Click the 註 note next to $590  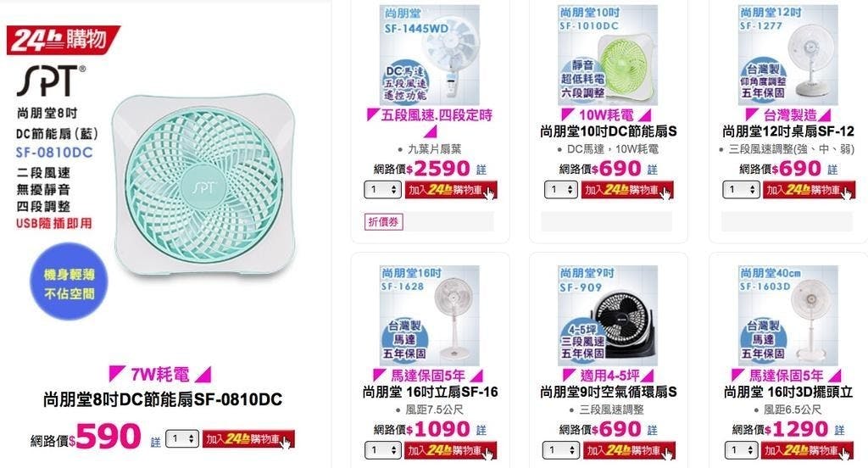[x=156, y=442]
